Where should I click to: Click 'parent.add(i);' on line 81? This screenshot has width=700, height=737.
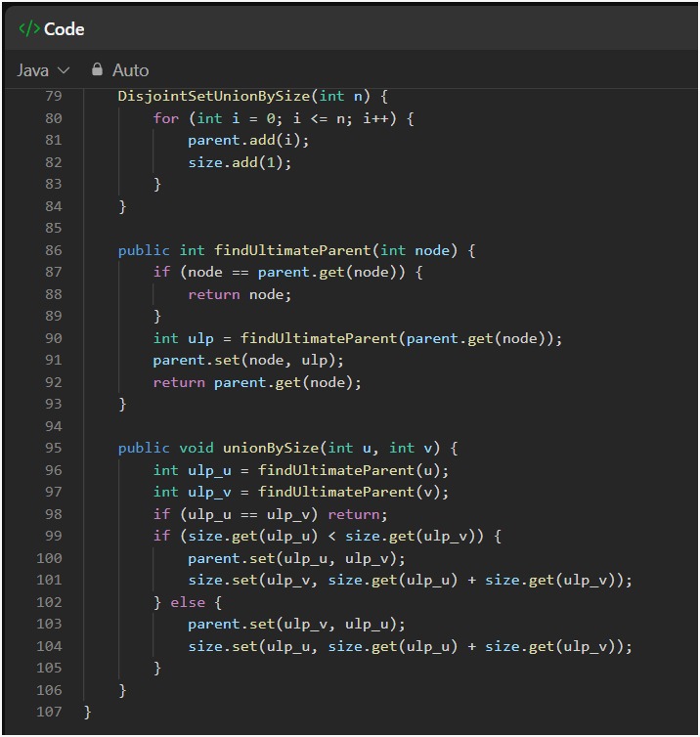point(248,140)
